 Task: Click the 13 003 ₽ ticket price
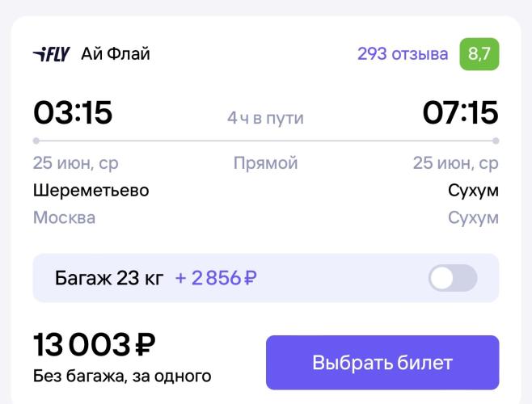[95, 345]
